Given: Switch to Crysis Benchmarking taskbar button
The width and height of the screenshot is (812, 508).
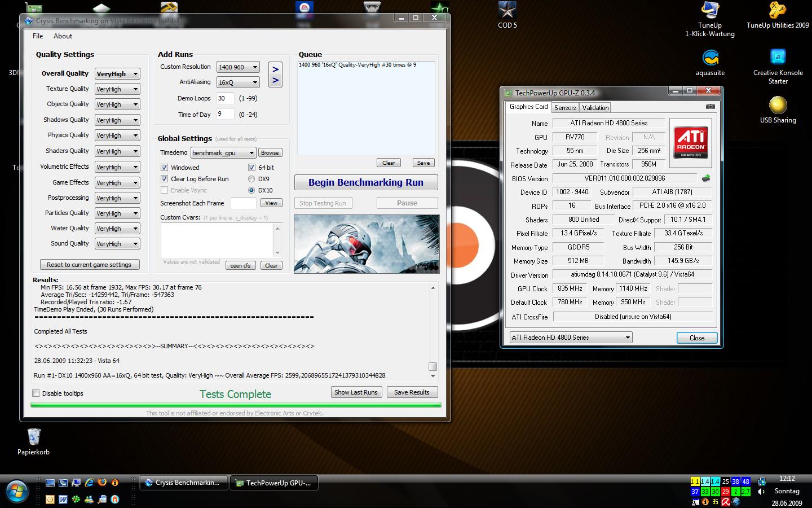Looking at the screenshot, I should (x=183, y=483).
